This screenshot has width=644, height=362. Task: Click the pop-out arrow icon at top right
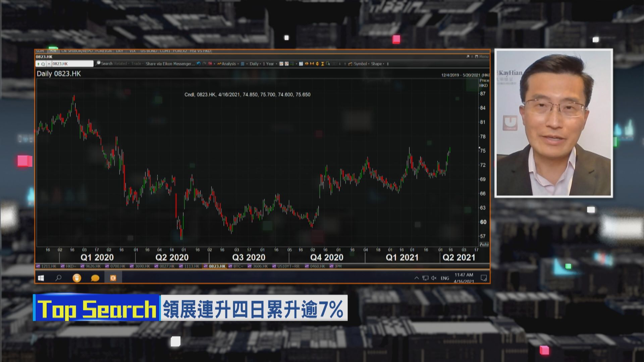click(x=467, y=57)
